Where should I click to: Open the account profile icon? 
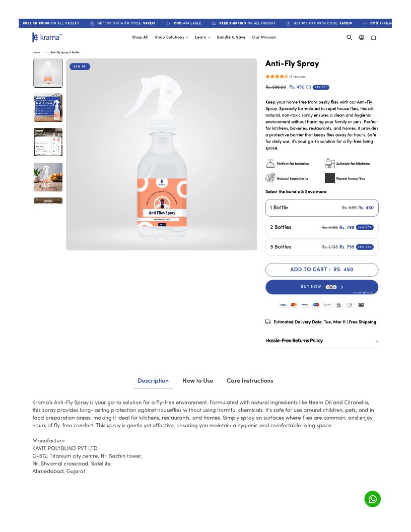[362, 37]
